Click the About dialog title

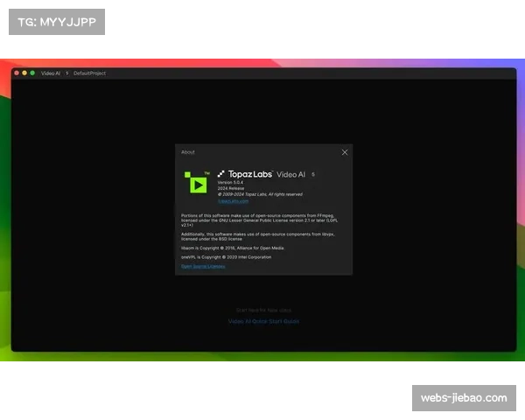188,152
